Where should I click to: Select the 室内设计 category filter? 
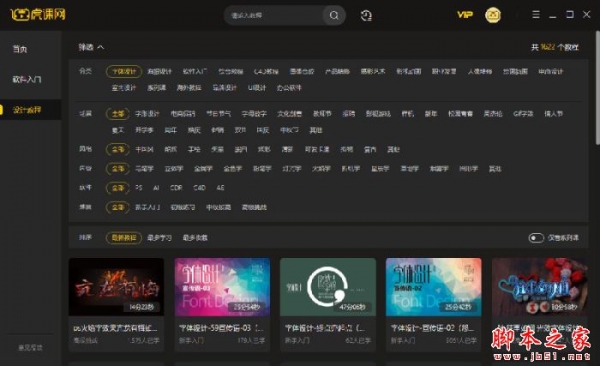pos(124,88)
